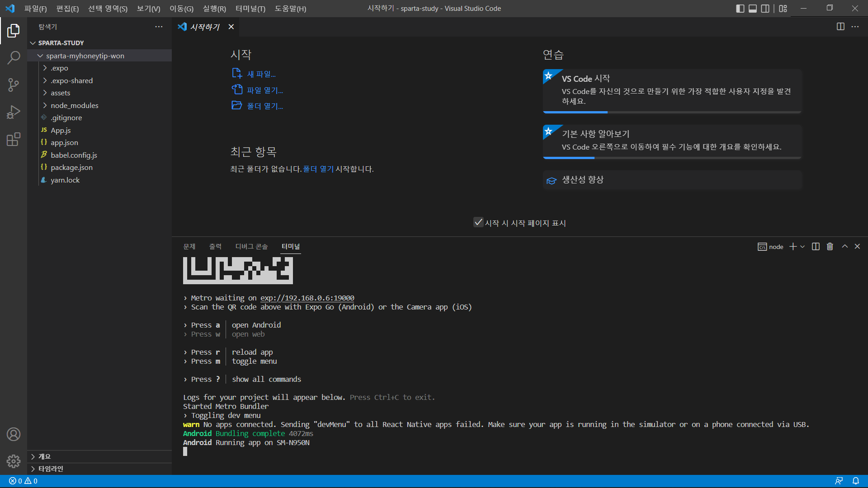Open app.json in the explorer
Screen dimensions: 868x488
[x=99, y=143]
